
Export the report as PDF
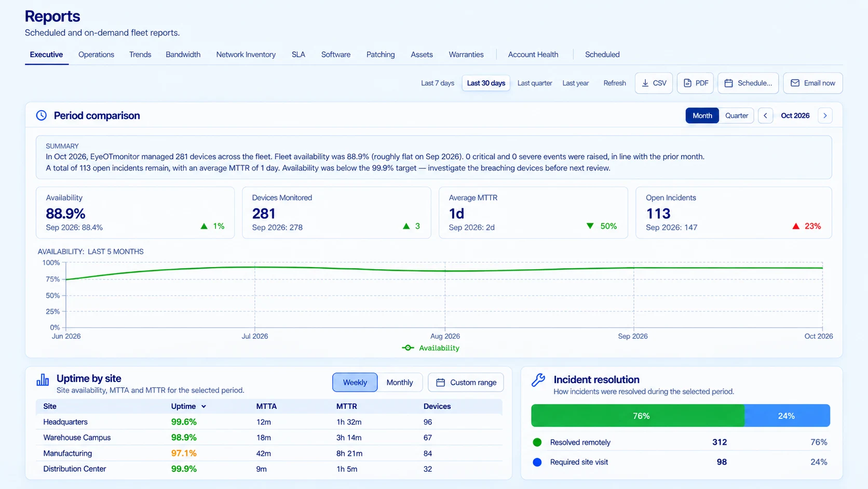tap(696, 83)
